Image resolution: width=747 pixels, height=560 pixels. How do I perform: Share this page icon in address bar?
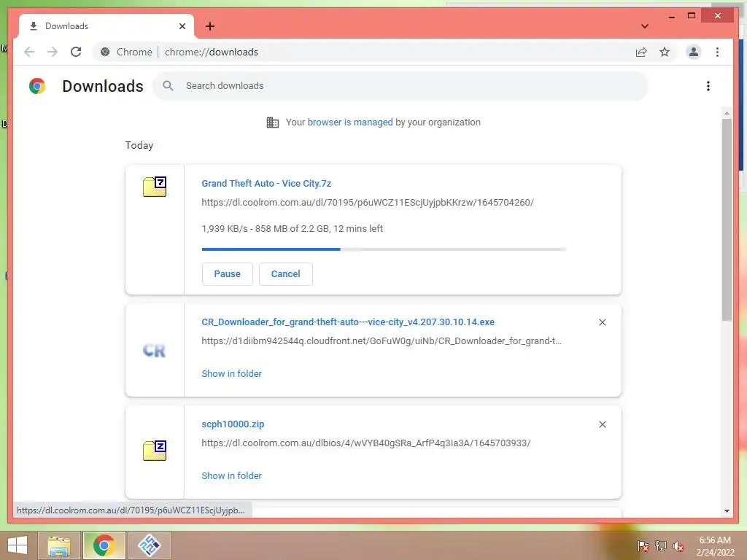(x=641, y=52)
